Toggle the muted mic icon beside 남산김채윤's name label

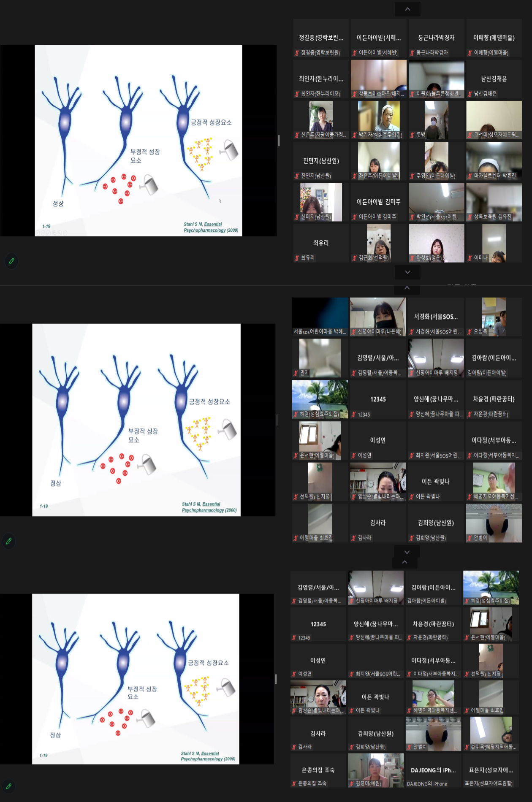coord(470,94)
